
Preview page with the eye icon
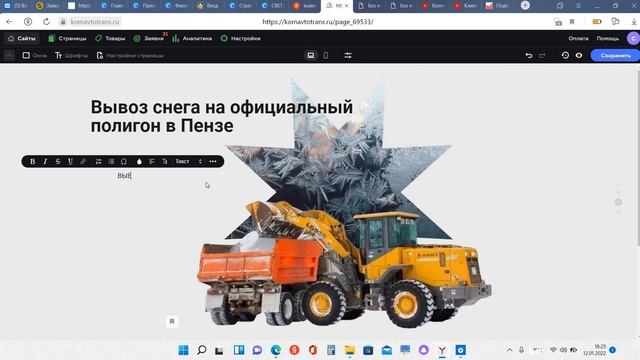579,56
